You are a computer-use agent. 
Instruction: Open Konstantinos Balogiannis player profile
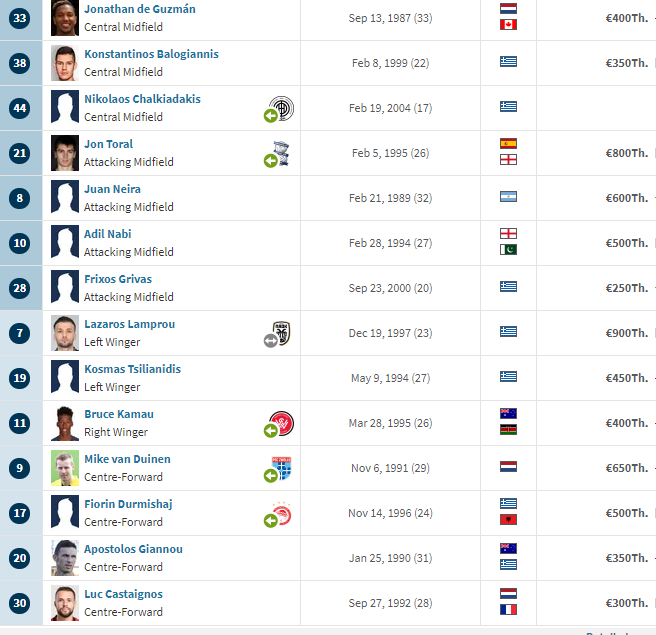click(x=151, y=54)
